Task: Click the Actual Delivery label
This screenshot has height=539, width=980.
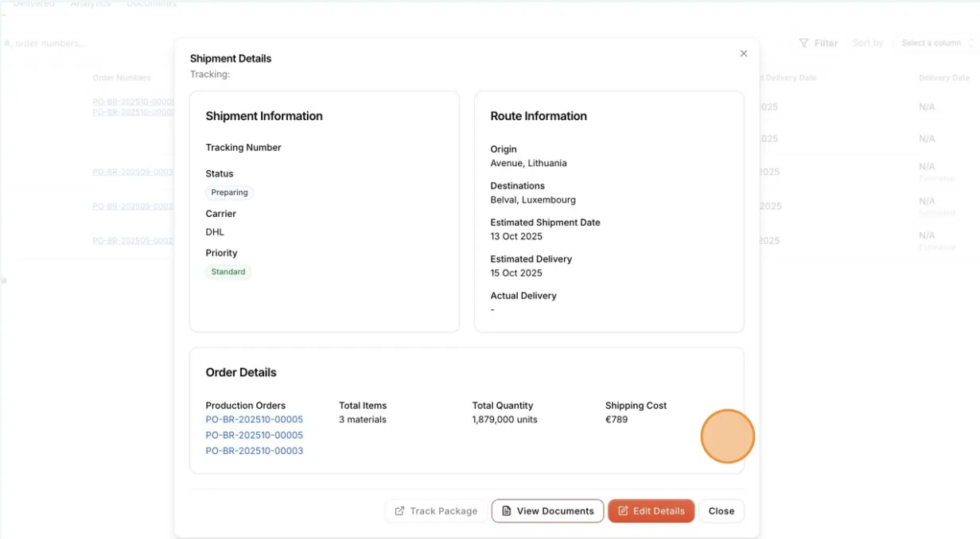Action: coord(523,296)
